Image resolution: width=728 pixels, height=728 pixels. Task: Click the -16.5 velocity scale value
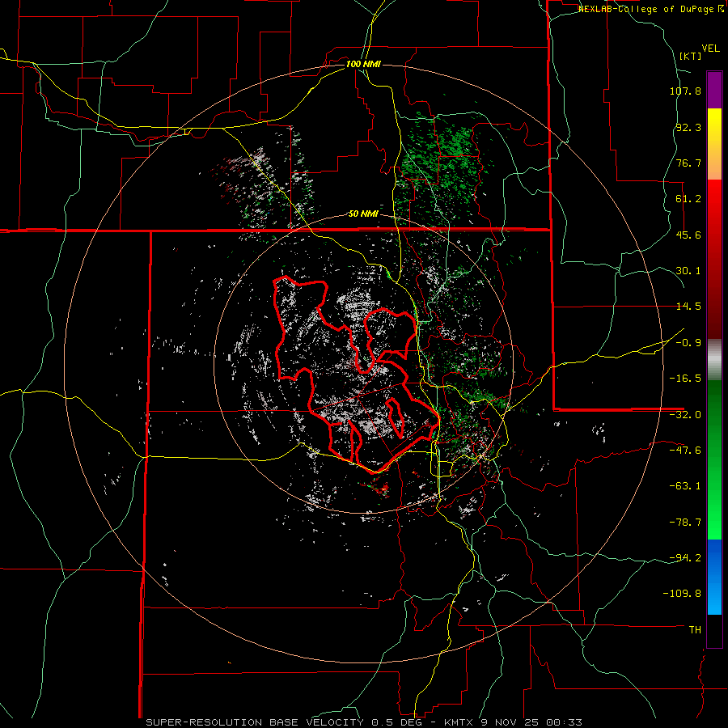coord(685,379)
